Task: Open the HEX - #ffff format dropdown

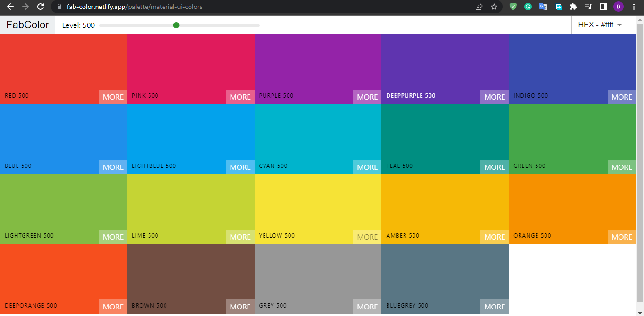Action: 600,25
